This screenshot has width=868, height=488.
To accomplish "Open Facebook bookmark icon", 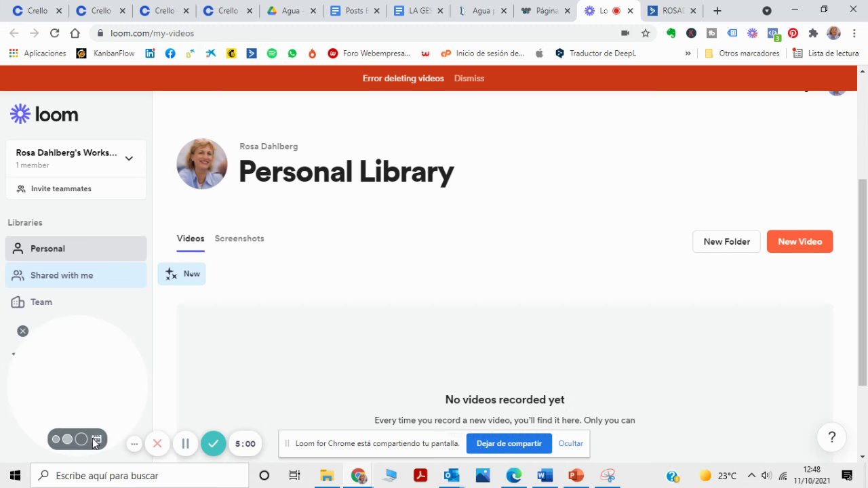I will click(x=170, y=54).
